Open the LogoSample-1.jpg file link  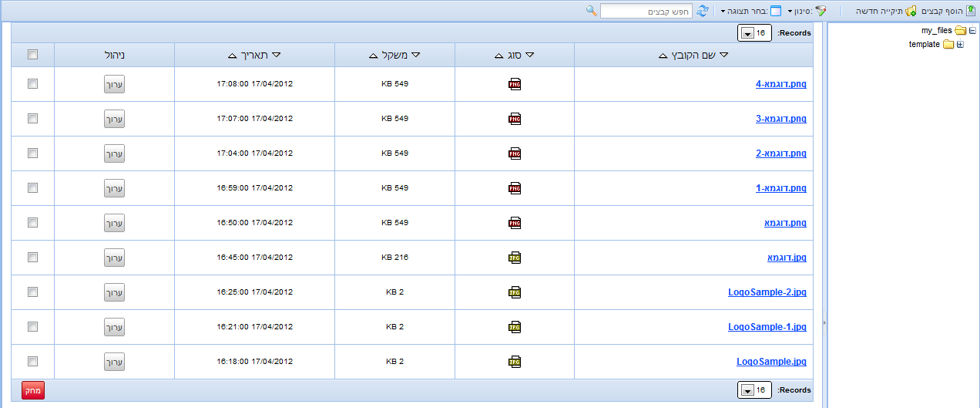click(x=767, y=327)
